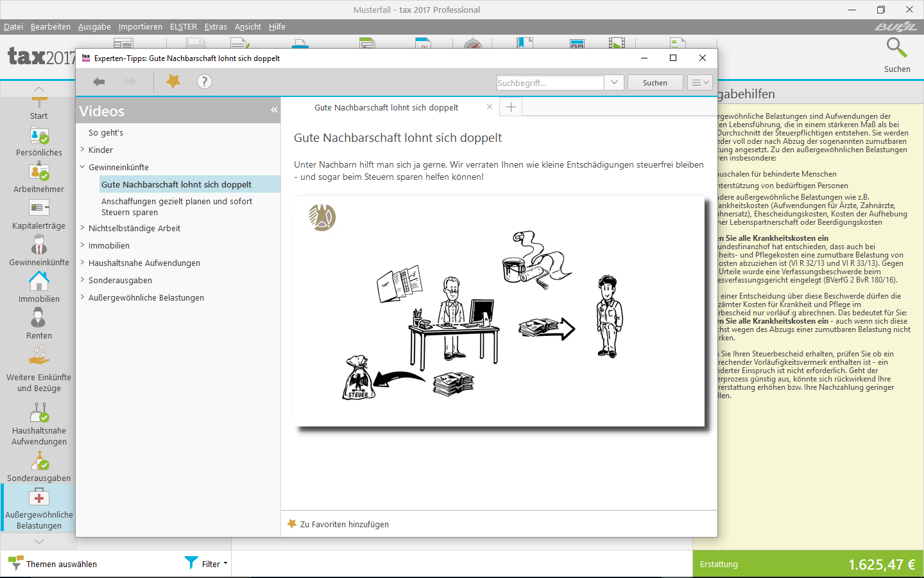The height and width of the screenshot is (578, 924).
Task: Open the Kapitalerträge sidebar icon
Action: [x=39, y=208]
